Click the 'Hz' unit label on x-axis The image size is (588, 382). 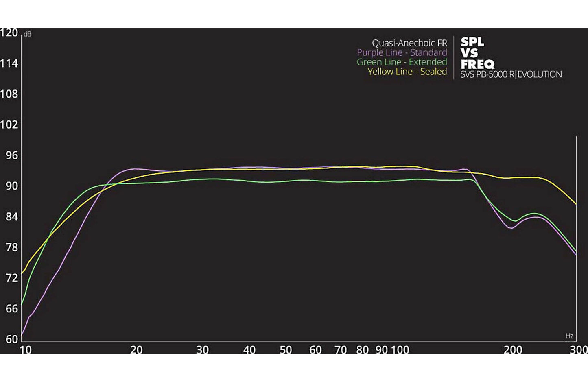point(569,336)
